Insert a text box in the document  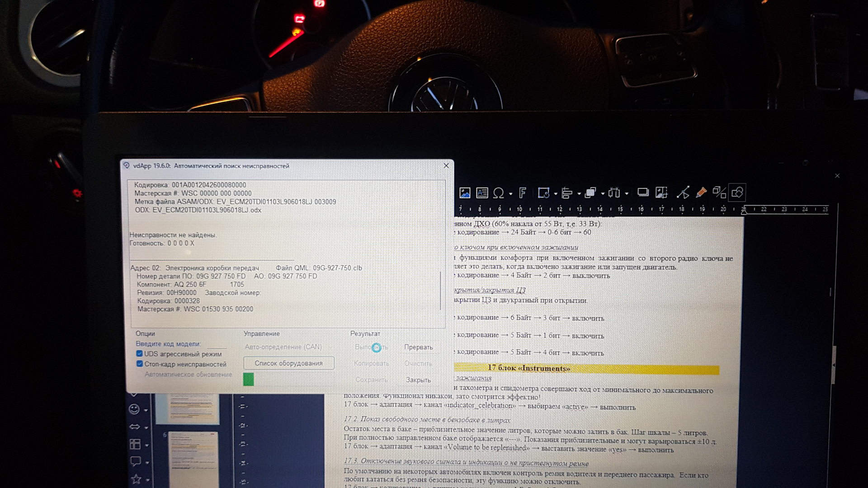(x=482, y=193)
